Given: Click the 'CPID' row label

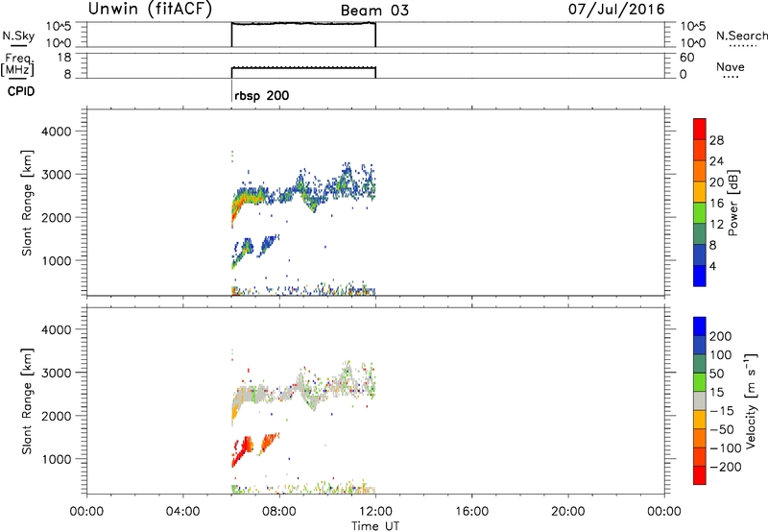Looking at the screenshot, I should tap(21, 91).
